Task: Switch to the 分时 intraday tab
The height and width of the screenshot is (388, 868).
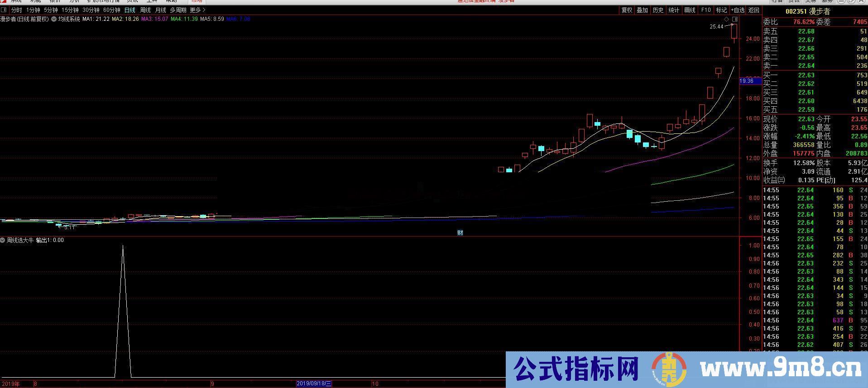Action: click(x=16, y=10)
